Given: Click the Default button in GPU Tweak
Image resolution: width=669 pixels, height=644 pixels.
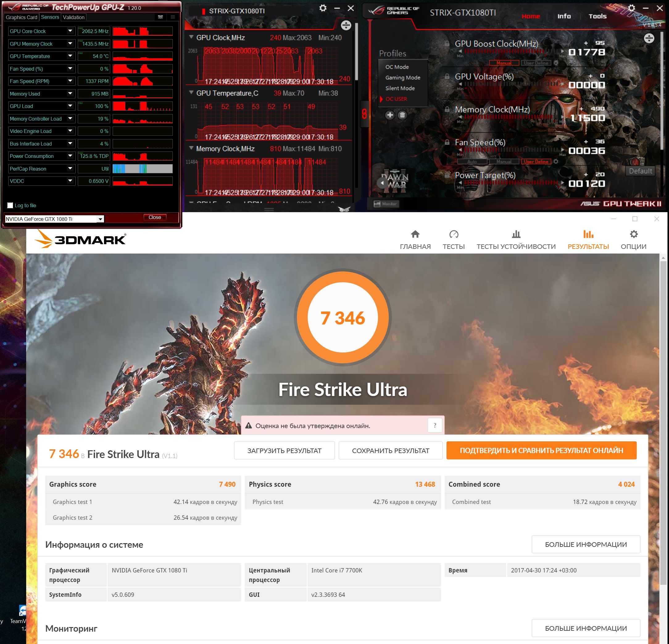Looking at the screenshot, I should pos(640,171).
